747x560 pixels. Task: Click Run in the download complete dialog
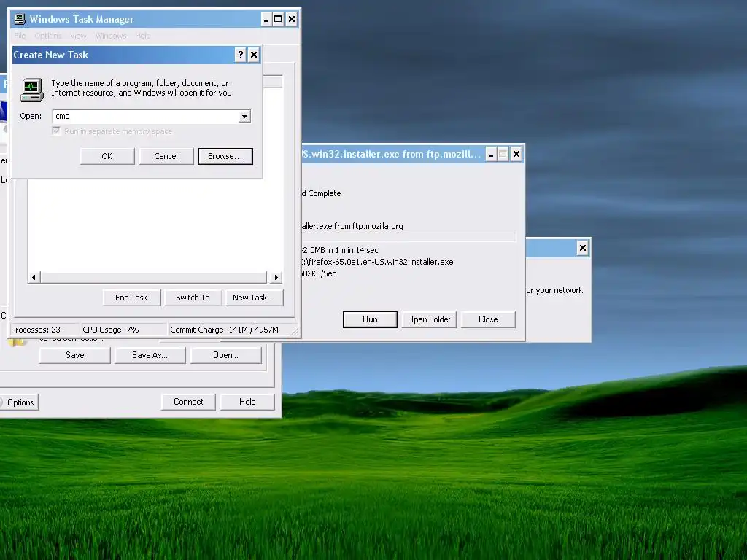point(370,319)
